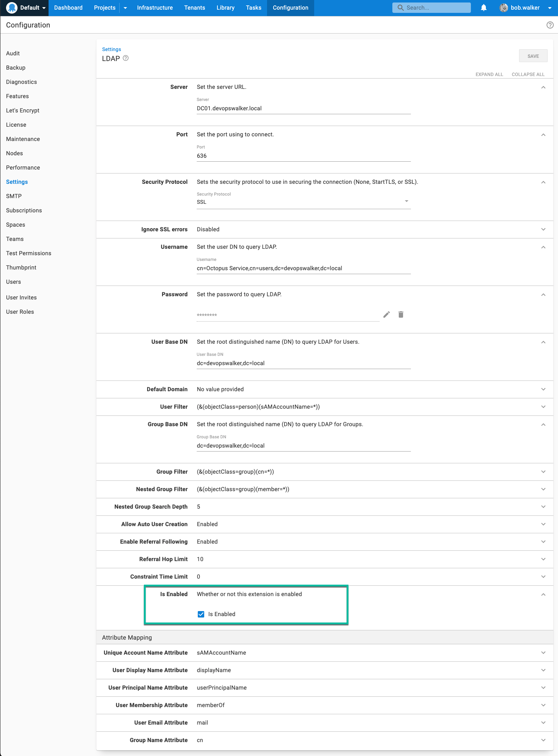Image resolution: width=558 pixels, height=756 pixels.
Task: Follow the Settings breadcrumb link
Action: tap(111, 49)
